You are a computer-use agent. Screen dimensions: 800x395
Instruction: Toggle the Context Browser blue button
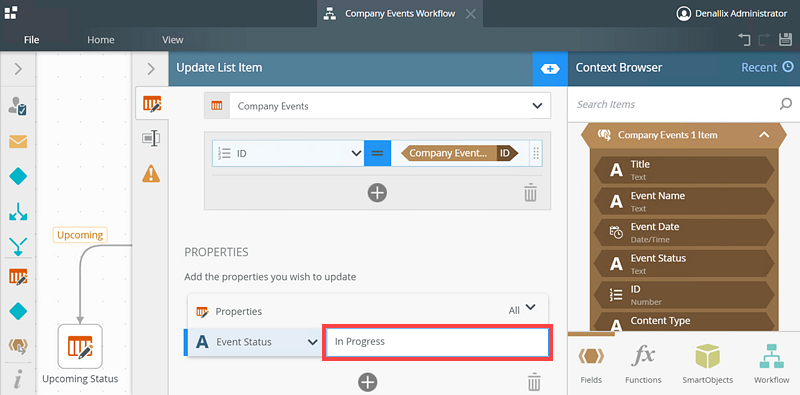click(549, 68)
